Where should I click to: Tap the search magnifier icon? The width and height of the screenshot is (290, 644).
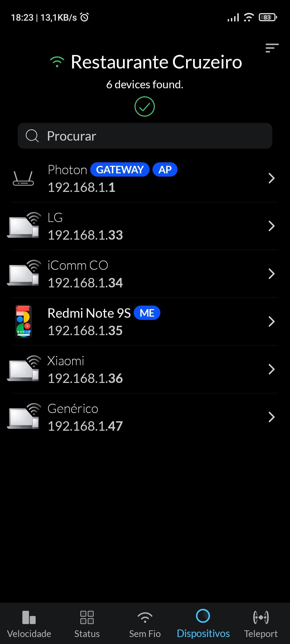pos(32,136)
